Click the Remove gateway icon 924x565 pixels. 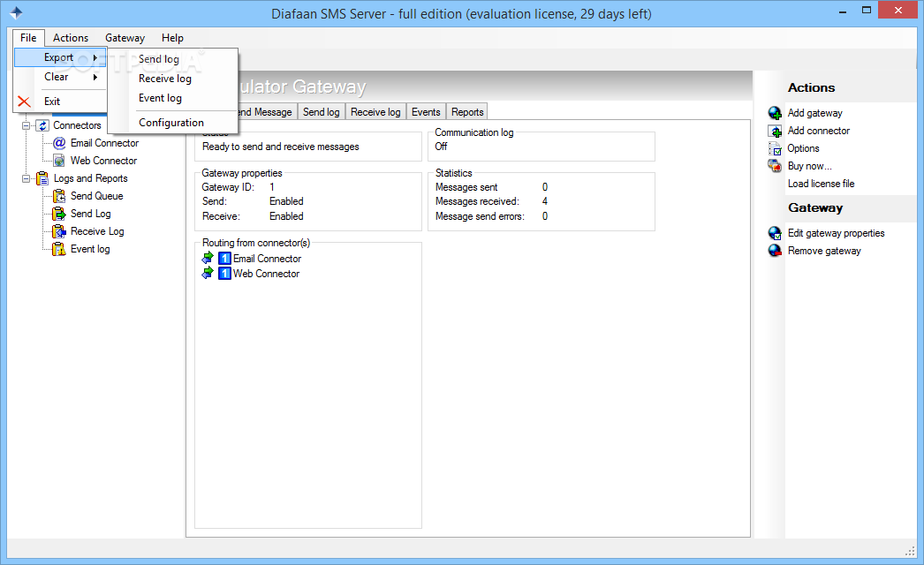[x=775, y=251]
